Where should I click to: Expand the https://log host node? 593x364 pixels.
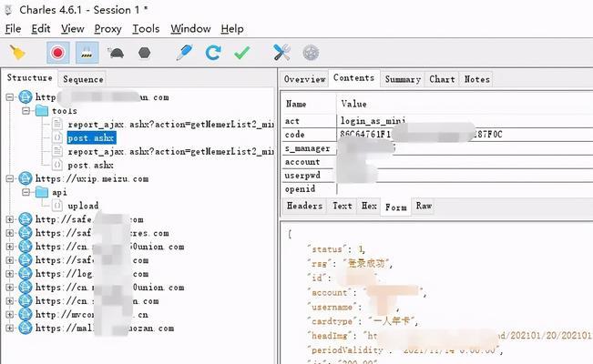click(9, 274)
